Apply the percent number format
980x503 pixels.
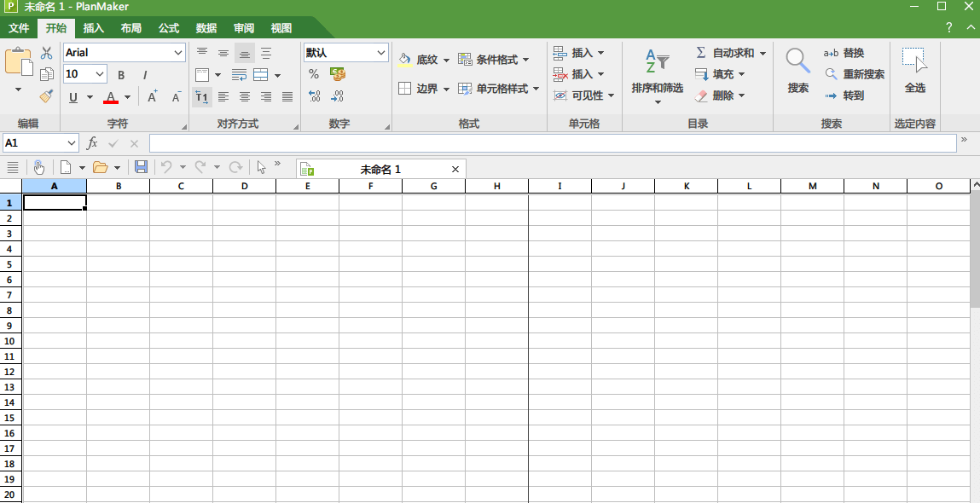tap(314, 74)
